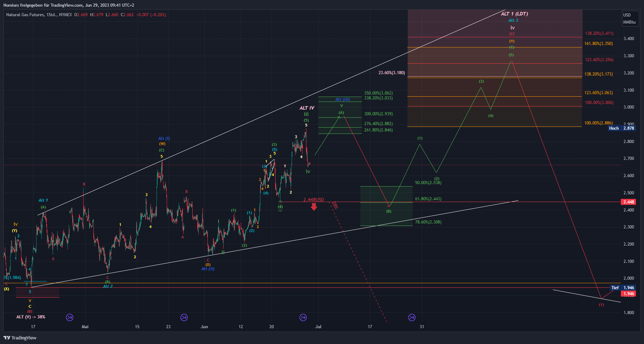Click the Natural Gas Futures symbol title
This screenshot has height=344, width=644.
click(39, 15)
